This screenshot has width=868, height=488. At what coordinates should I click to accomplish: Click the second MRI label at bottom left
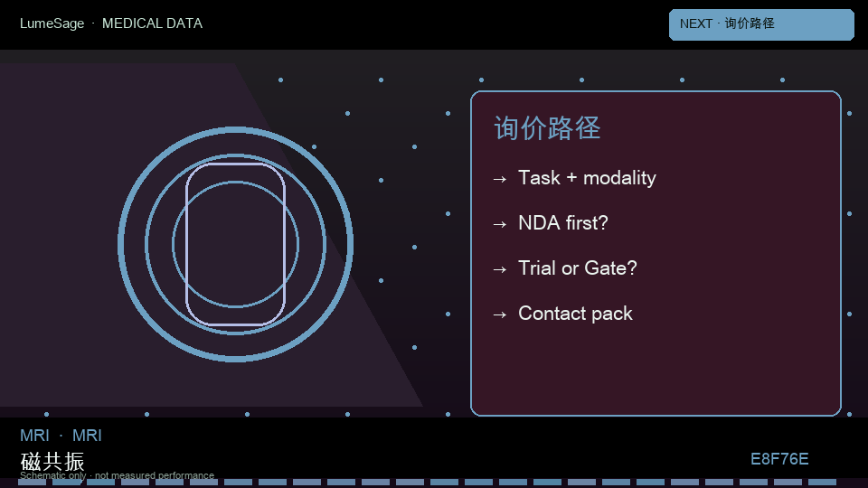[87, 436]
